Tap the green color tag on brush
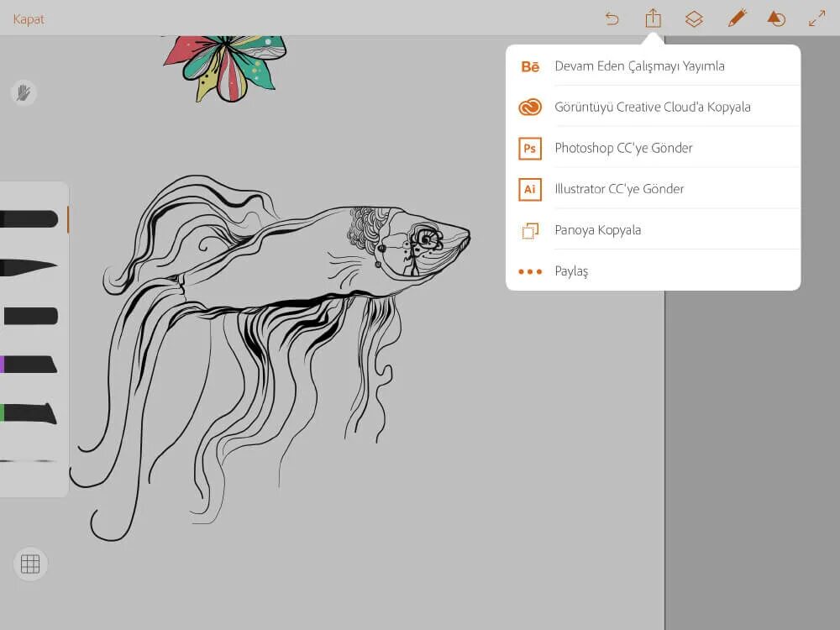This screenshot has height=630, width=840. point(3,413)
